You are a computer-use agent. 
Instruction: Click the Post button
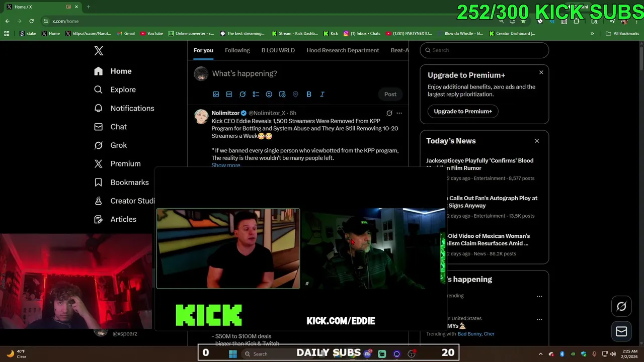390,94
